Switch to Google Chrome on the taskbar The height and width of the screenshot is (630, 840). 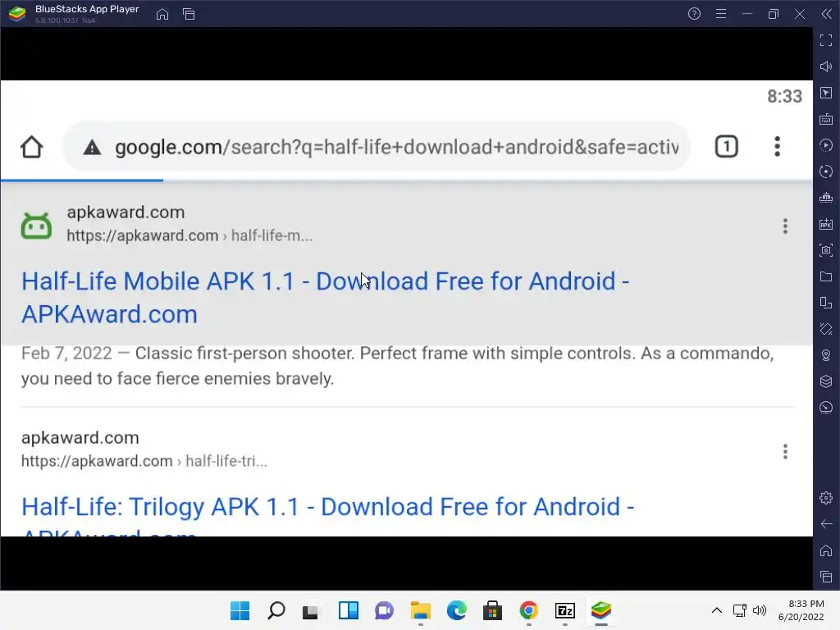[x=529, y=610]
